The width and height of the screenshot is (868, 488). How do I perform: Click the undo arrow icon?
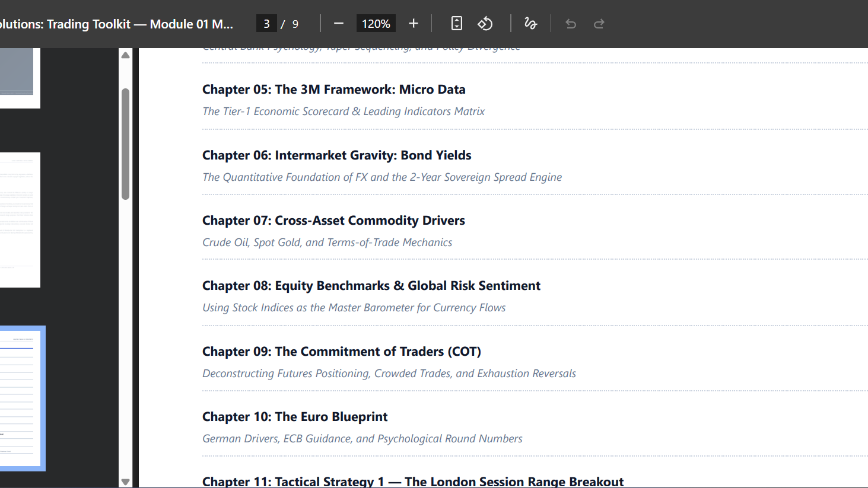tap(571, 24)
